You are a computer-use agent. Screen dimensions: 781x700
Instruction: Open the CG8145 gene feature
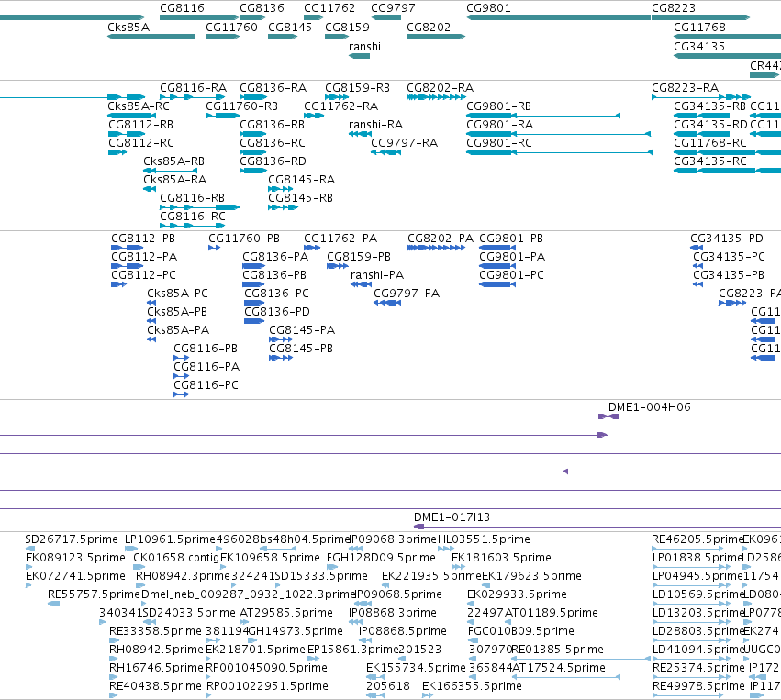click(283, 37)
